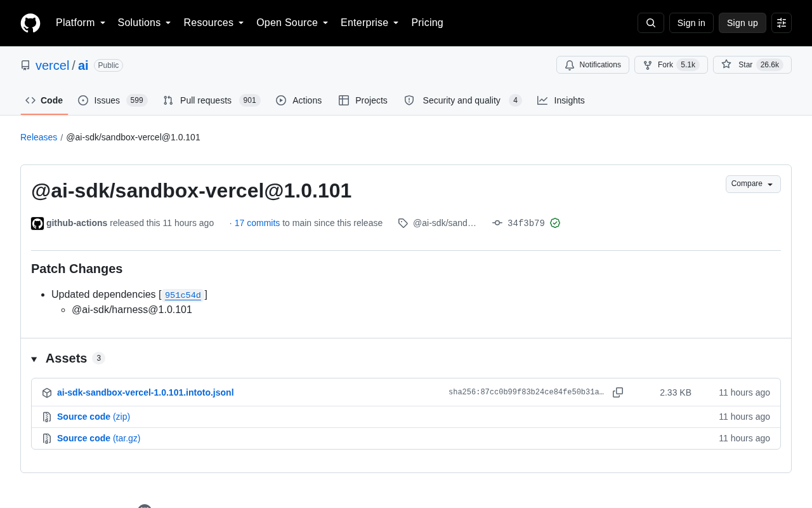The image size is (812, 508).
Task: Click the Notifications bell button
Action: (593, 65)
